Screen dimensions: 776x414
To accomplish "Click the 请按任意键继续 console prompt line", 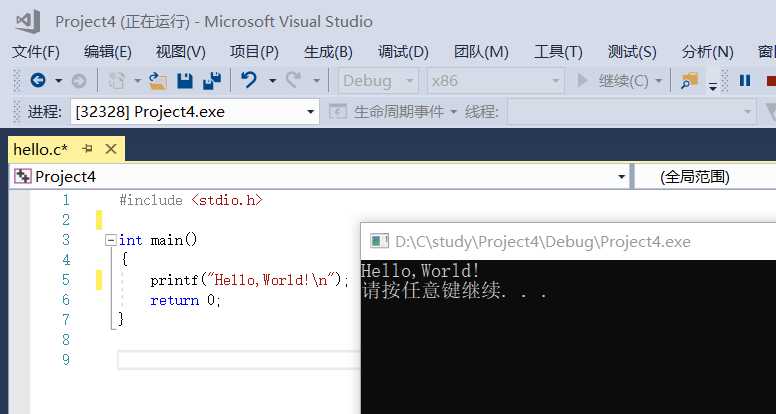I will 454,291.
